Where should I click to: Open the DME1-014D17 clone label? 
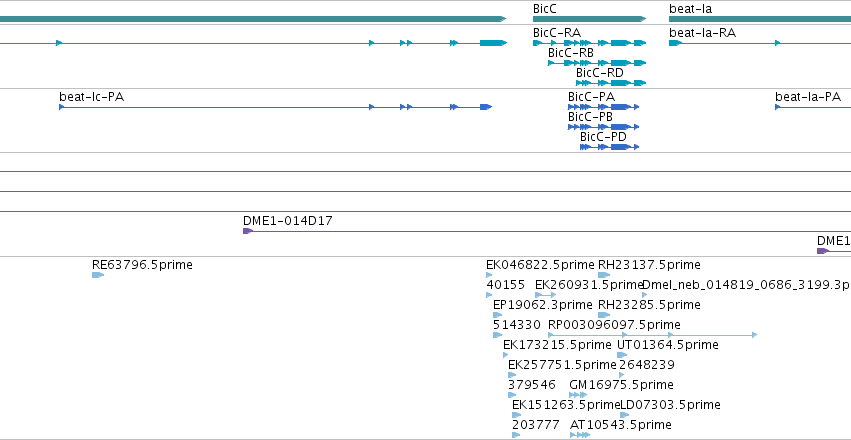(288, 221)
